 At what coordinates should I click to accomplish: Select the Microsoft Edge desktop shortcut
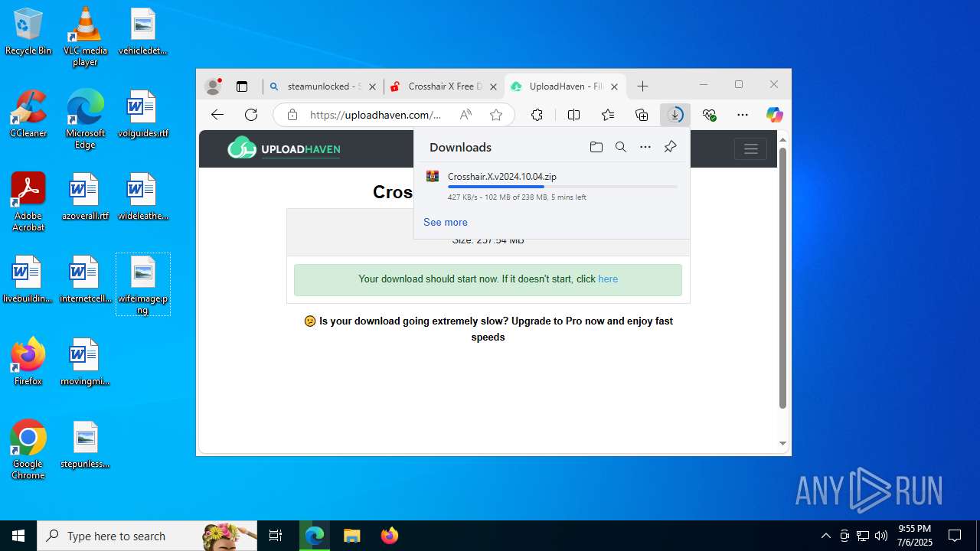(x=85, y=119)
